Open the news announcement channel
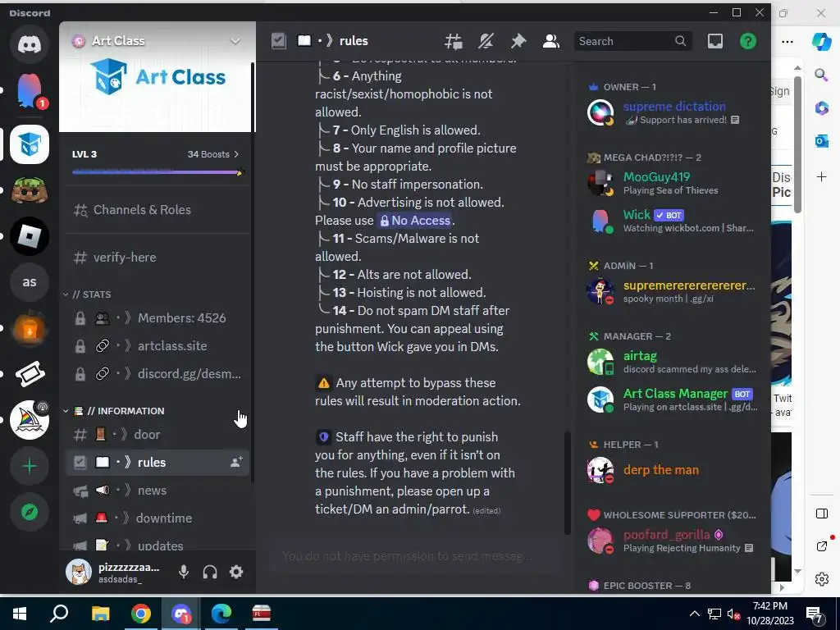 point(157,491)
